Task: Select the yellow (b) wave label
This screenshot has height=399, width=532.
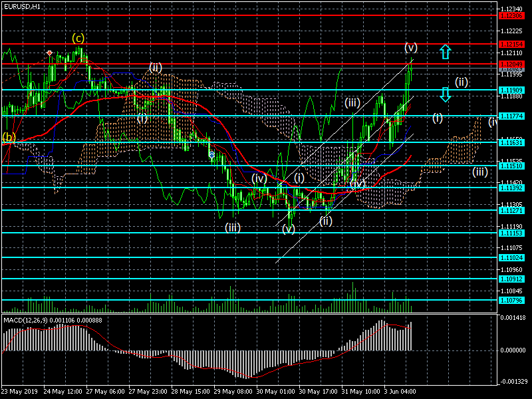Action: [x=9, y=138]
